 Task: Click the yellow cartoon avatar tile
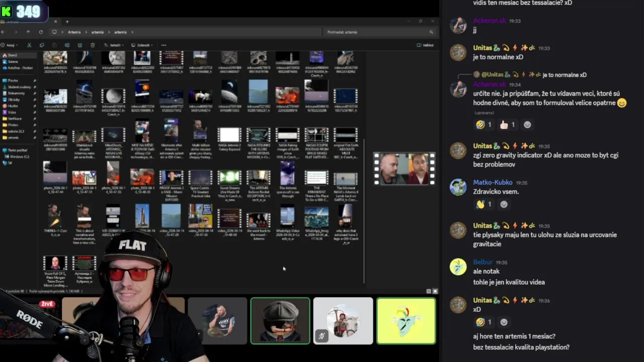pos(406,321)
